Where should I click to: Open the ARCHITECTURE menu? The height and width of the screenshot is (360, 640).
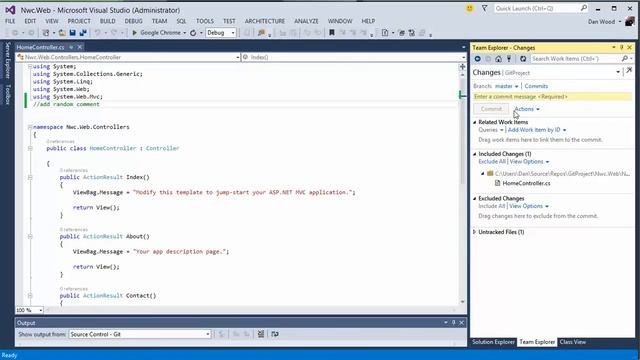[265, 21]
